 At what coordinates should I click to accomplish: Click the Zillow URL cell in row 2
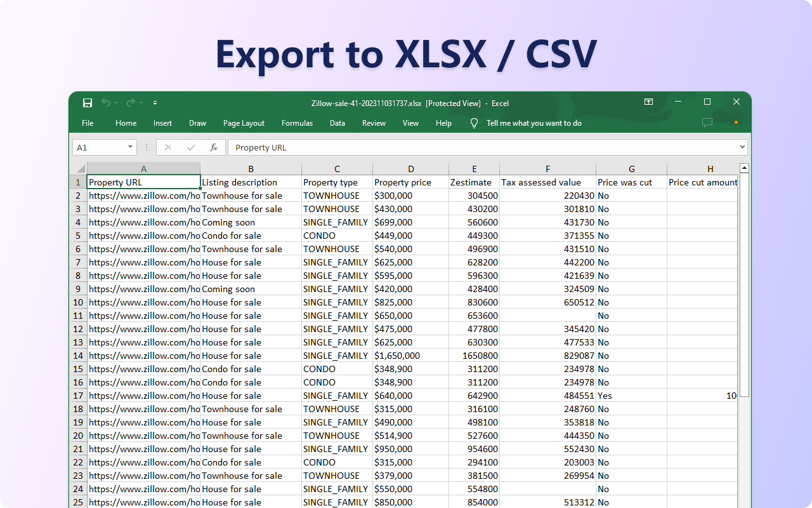(x=143, y=196)
